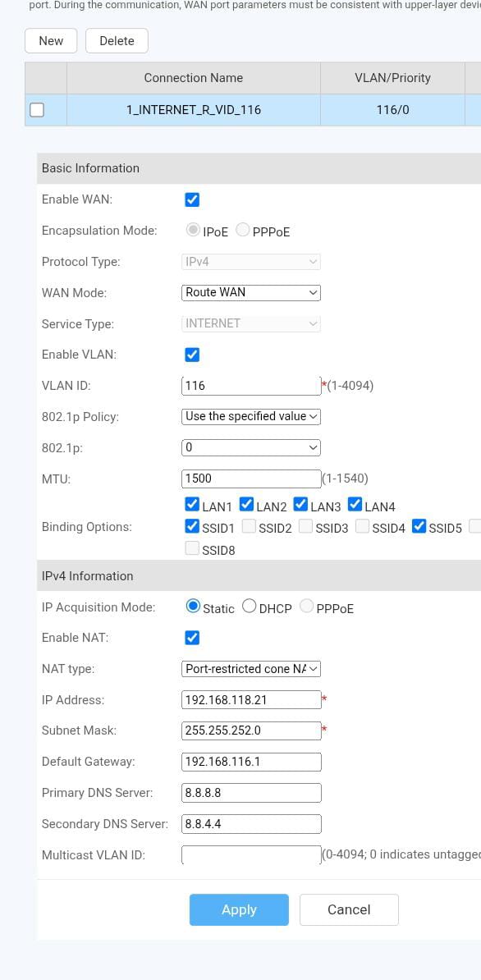Toggle the Enable WAN checkbox
This screenshot has width=481, height=980.
[192, 200]
